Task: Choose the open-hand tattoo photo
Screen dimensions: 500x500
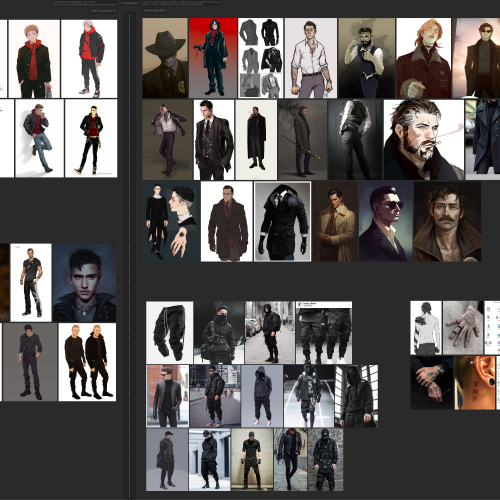Action: click(463, 328)
